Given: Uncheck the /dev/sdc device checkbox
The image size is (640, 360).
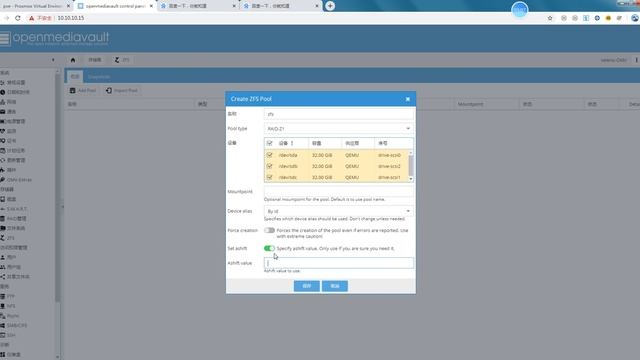Looking at the screenshot, I should pyautogui.click(x=269, y=177).
